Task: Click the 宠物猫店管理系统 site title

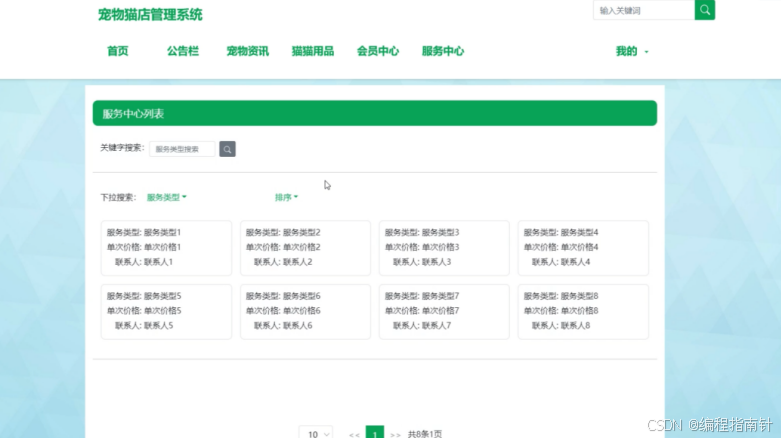Action: (150, 14)
